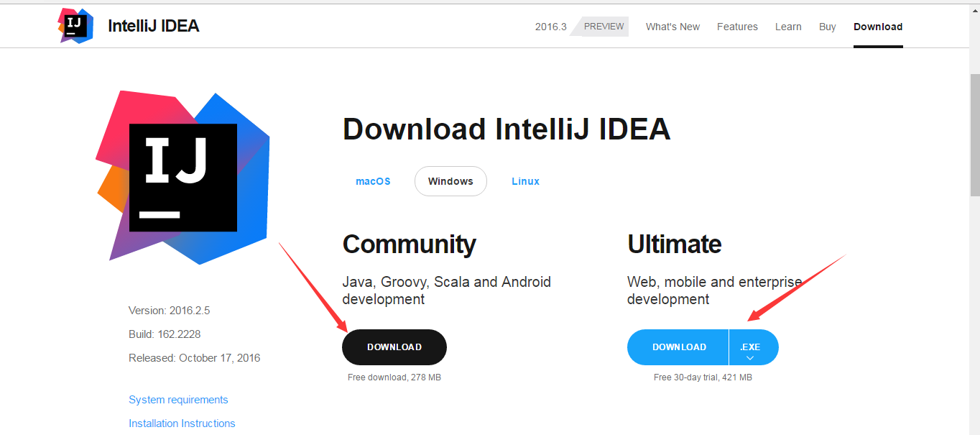Click the 'Java, Groovy, Scala and Android development' description

coord(446,290)
